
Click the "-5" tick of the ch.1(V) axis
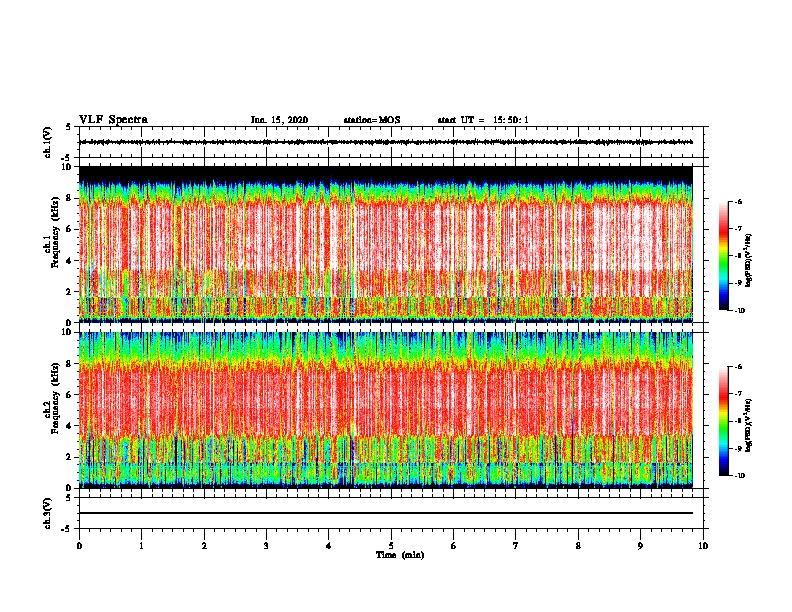pos(67,158)
